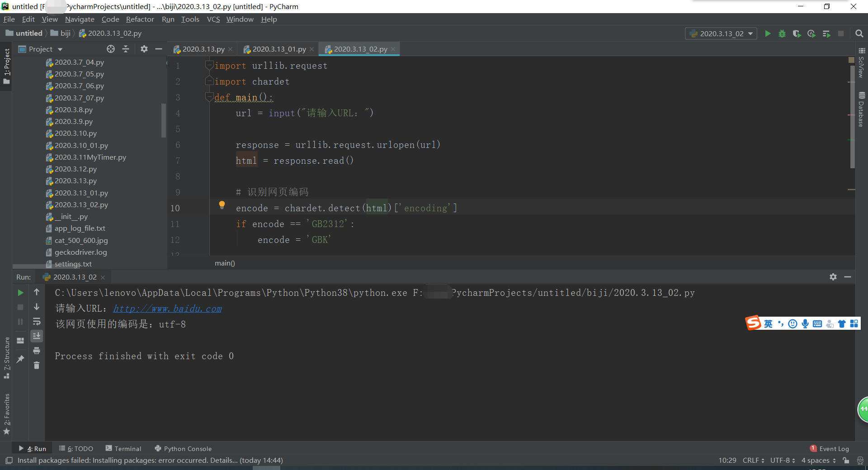Run the script with Coverage
Screen dimensions: 868x470
(x=797, y=33)
